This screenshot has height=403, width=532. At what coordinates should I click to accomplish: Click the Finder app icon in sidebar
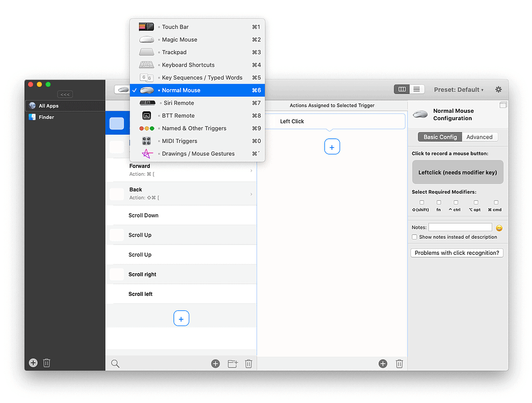32,117
